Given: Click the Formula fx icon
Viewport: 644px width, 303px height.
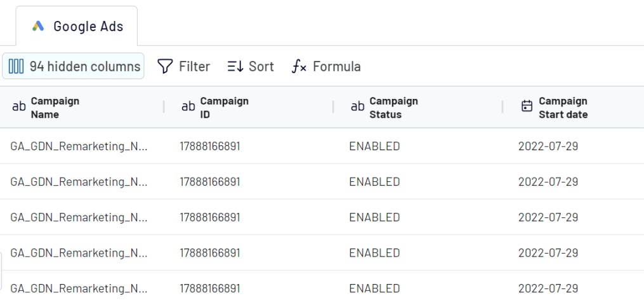Looking at the screenshot, I should 299,66.
